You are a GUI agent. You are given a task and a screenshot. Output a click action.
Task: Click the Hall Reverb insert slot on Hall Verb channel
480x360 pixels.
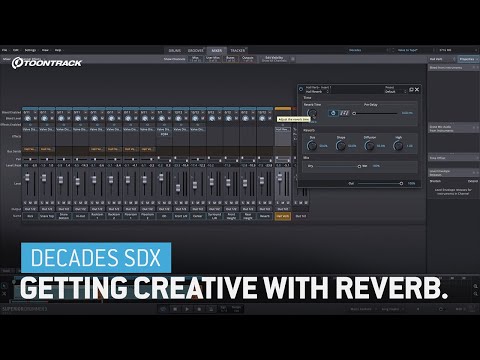tap(283, 129)
